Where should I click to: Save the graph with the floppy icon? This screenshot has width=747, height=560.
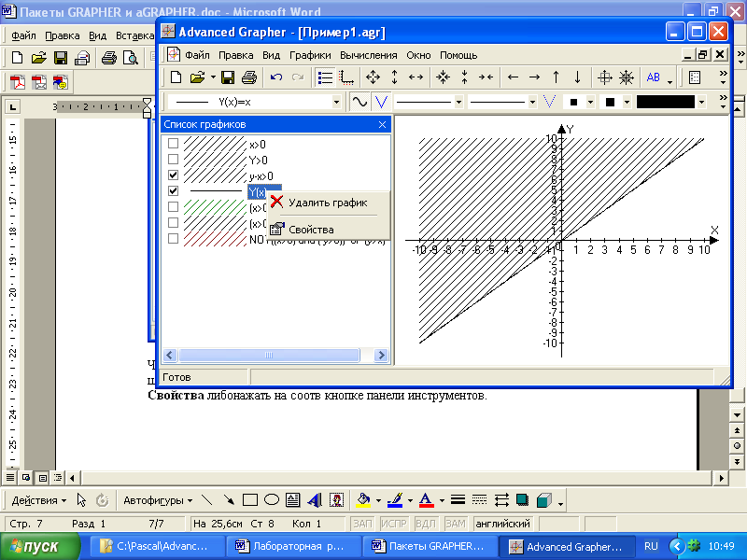[228, 77]
